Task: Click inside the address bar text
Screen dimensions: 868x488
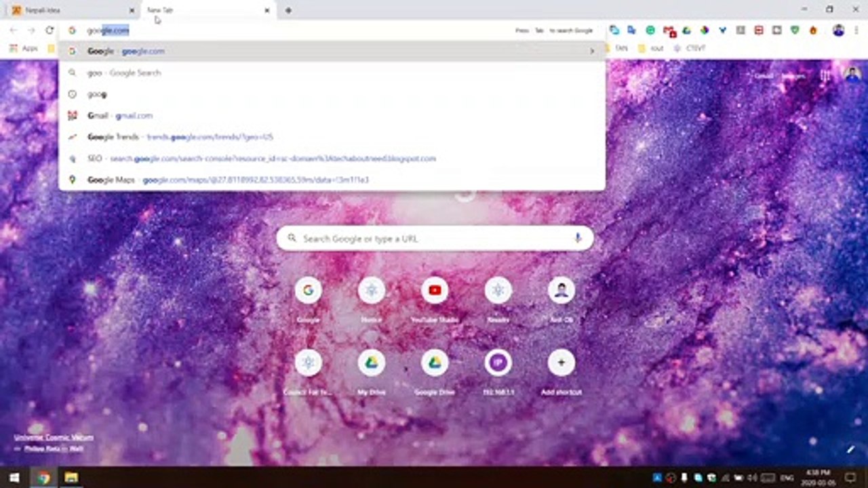Action: (x=108, y=30)
